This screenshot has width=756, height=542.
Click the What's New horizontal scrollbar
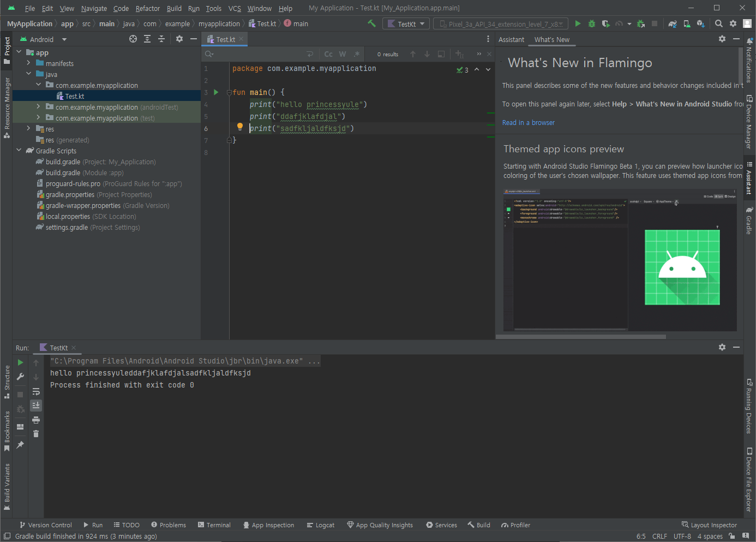581,337
